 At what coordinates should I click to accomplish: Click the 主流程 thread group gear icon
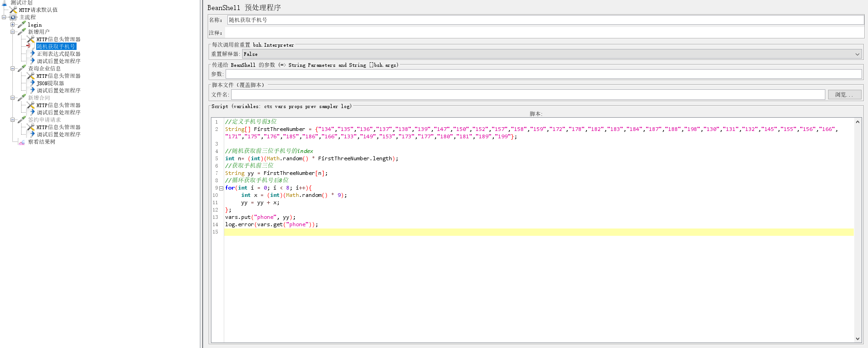13,17
